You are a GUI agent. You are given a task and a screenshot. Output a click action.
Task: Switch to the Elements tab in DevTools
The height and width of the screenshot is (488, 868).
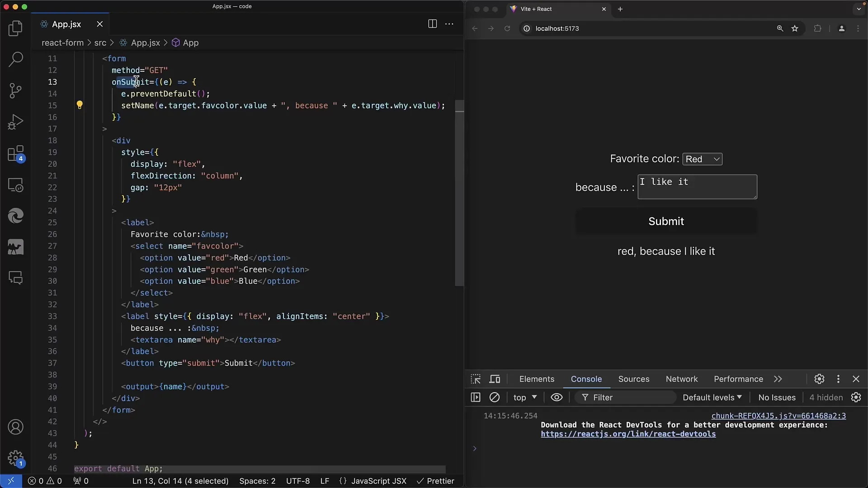tap(535, 379)
